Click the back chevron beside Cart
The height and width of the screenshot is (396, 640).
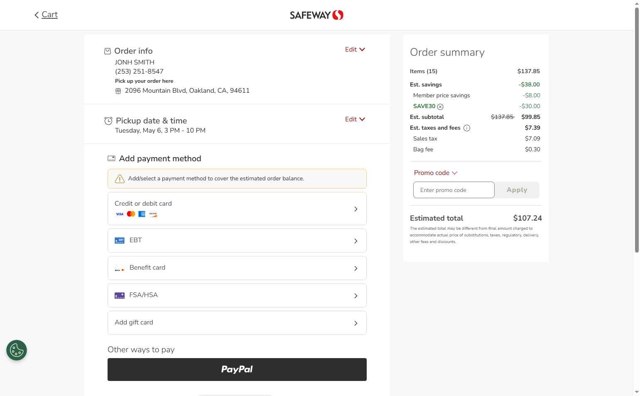pyautogui.click(x=36, y=15)
